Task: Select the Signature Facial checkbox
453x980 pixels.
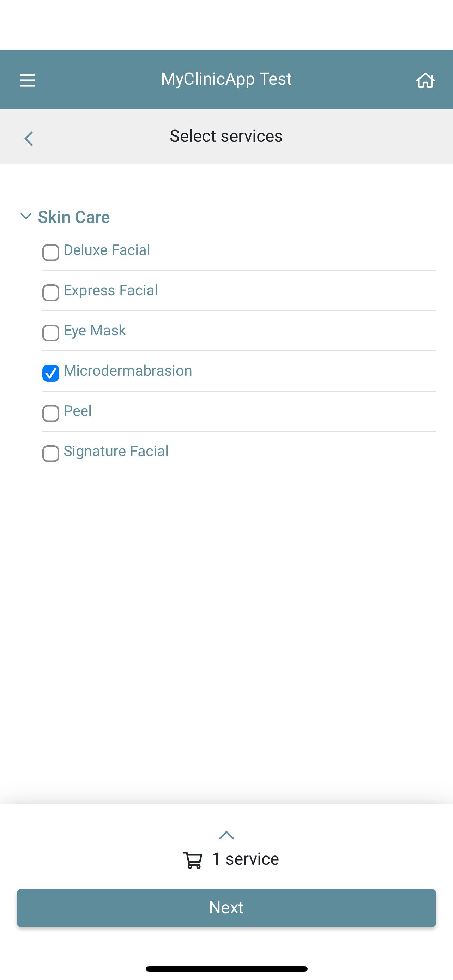Action: [x=50, y=453]
